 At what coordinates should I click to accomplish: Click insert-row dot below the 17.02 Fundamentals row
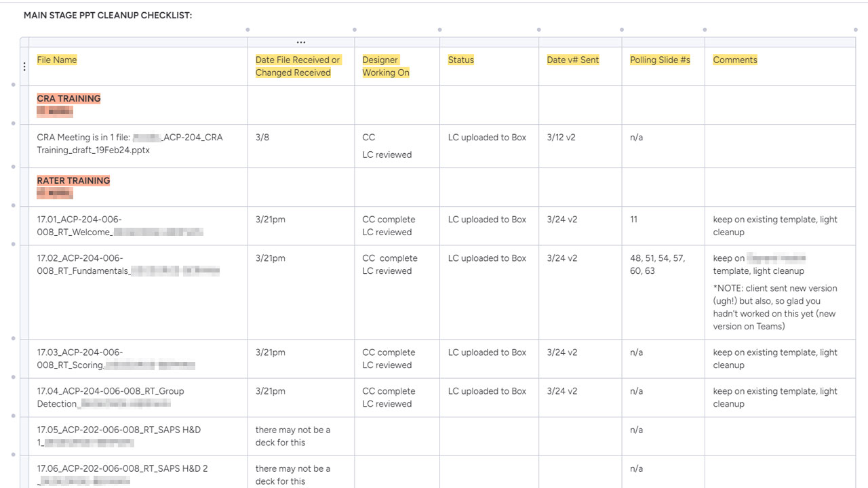(x=14, y=339)
